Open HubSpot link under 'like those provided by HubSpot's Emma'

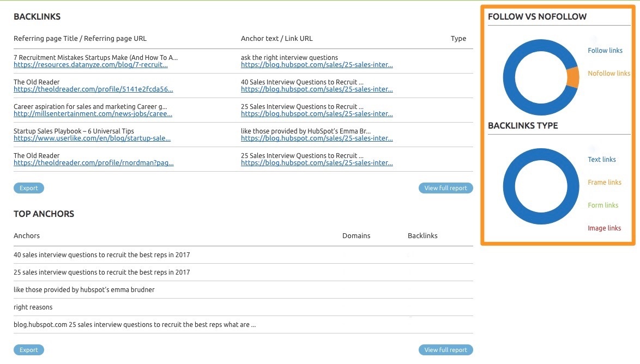point(316,138)
